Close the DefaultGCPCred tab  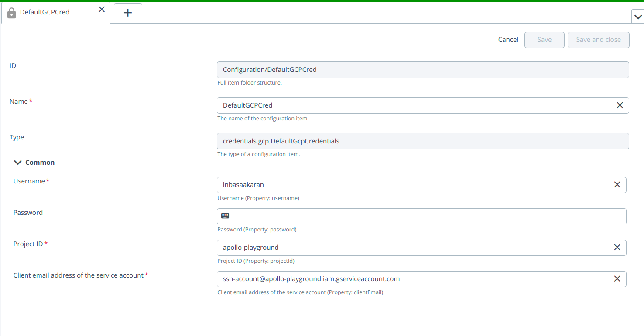coord(102,9)
